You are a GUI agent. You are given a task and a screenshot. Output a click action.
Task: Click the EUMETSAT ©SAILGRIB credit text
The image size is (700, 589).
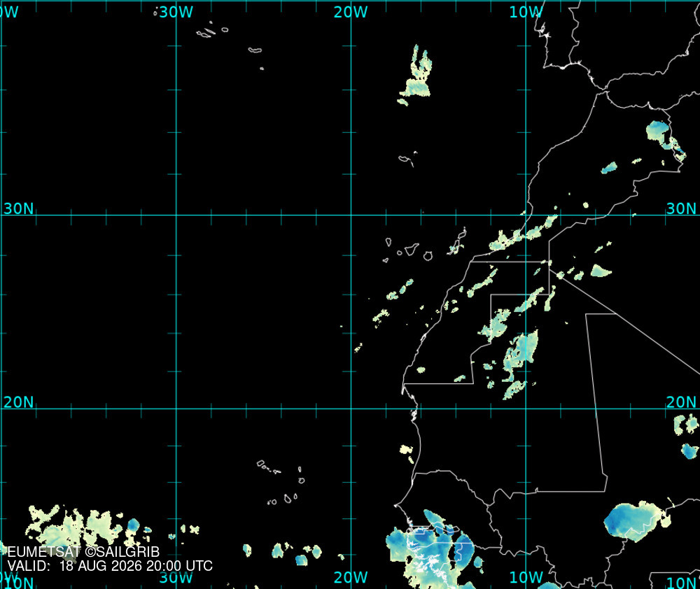pyautogui.click(x=83, y=552)
